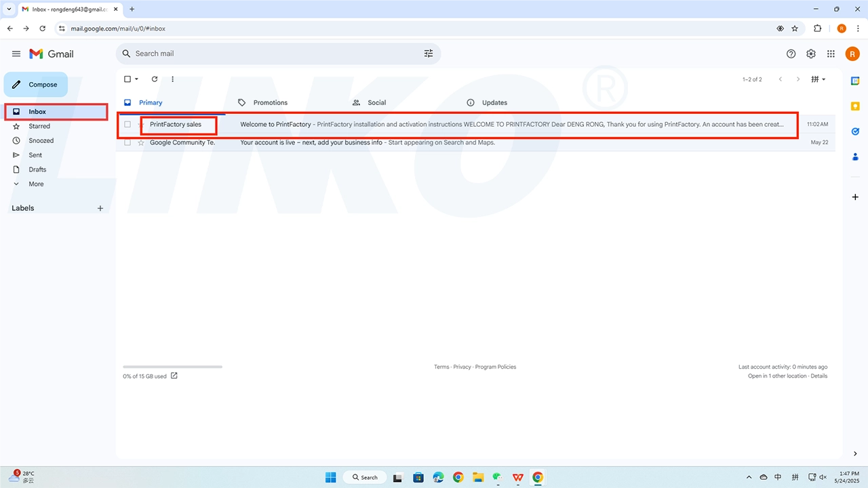The width and height of the screenshot is (868, 488).
Task: Open the Google apps grid
Action: [831, 54]
